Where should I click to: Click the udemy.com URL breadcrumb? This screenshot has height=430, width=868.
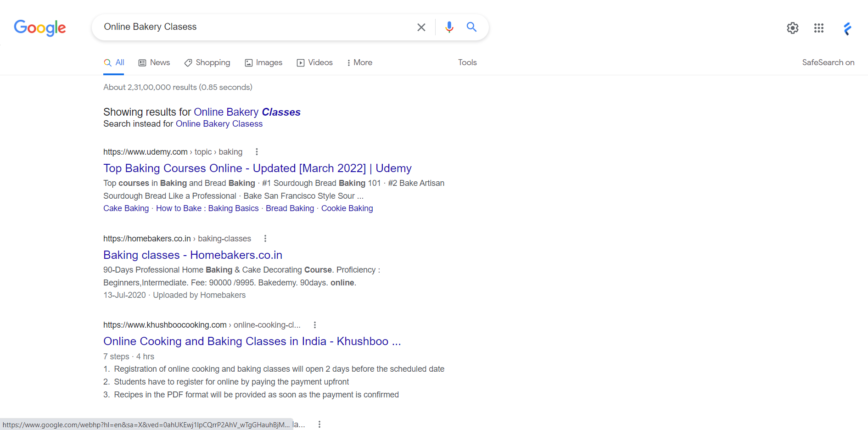[173, 152]
